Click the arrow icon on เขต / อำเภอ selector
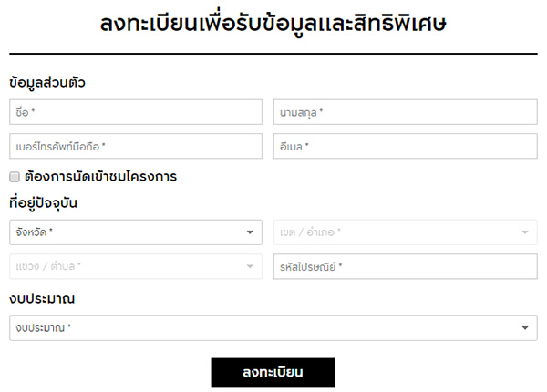This screenshot has width=547, height=392. click(525, 232)
